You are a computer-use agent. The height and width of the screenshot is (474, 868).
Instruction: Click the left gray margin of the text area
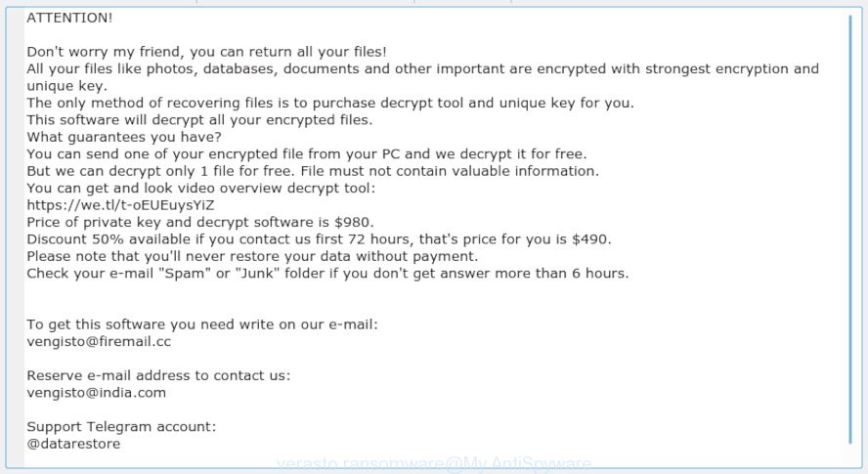tap(15, 238)
